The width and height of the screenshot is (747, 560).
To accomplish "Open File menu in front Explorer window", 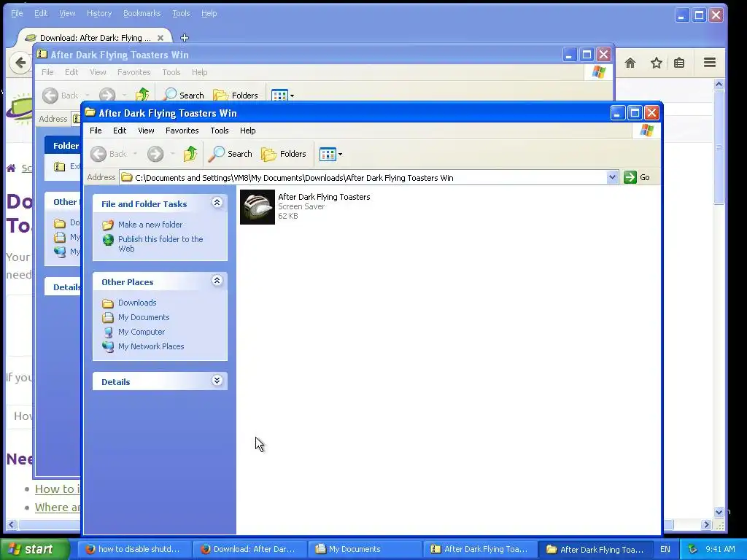I will coord(96,131).
